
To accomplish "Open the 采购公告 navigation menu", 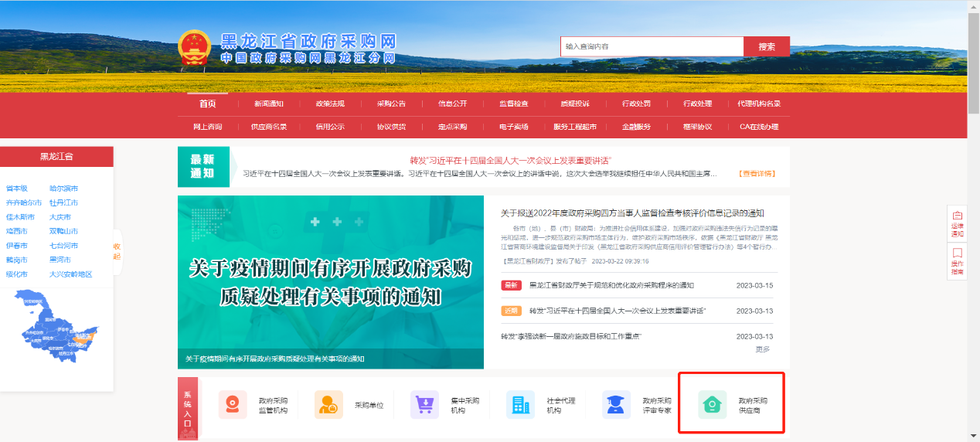I will [391, 104].
